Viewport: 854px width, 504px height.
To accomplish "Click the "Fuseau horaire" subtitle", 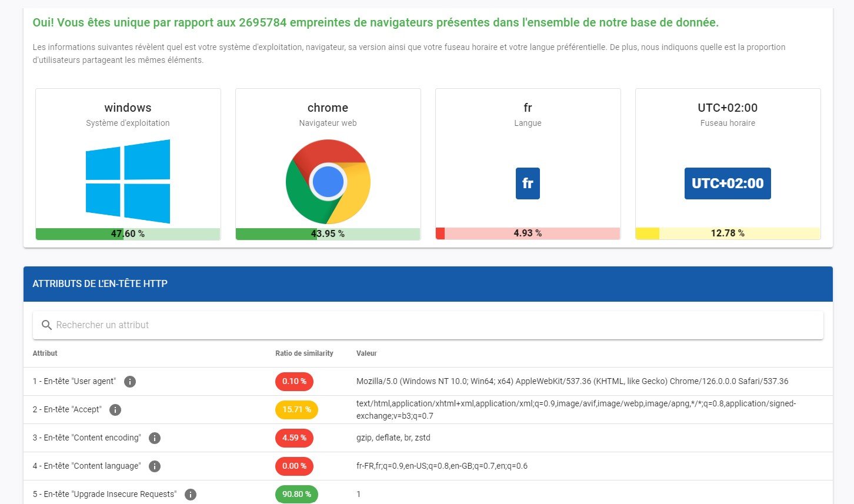I will [x=728, y=124].
